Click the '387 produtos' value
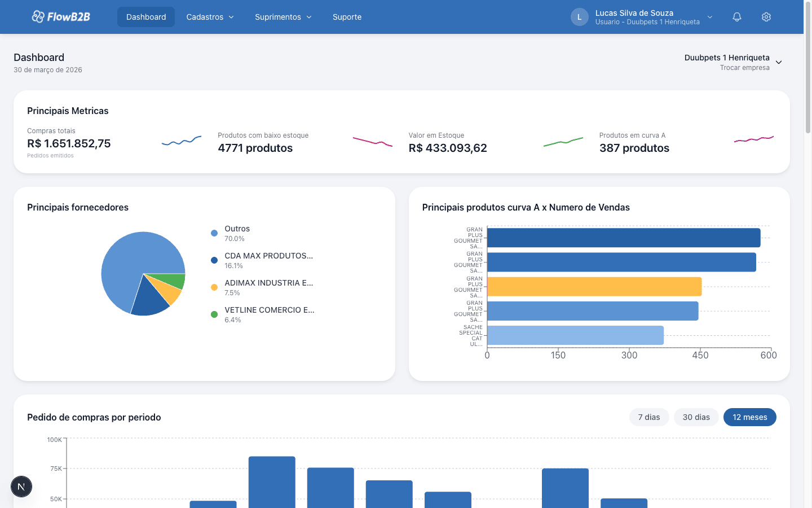 (x=634, y=148)
